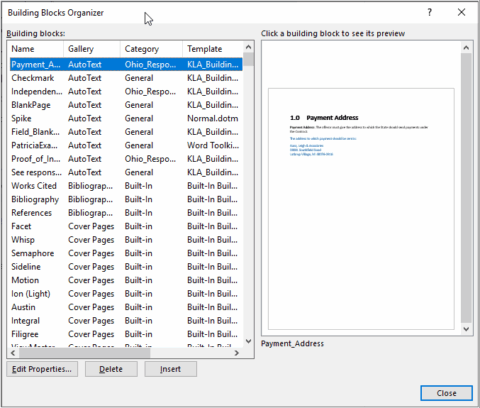Click the preview pane vertical scrollbar thumb

pos(466,188)
